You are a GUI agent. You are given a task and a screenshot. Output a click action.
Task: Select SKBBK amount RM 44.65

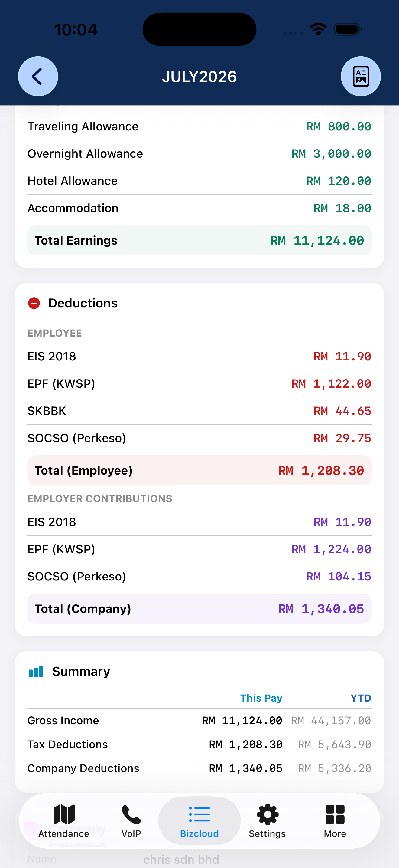(342, 411)
